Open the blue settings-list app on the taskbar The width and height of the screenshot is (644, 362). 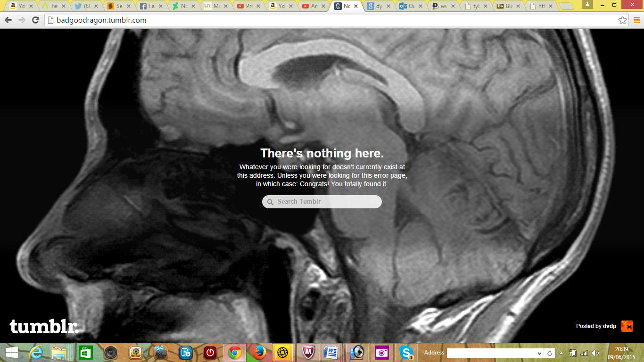(185, 353)
